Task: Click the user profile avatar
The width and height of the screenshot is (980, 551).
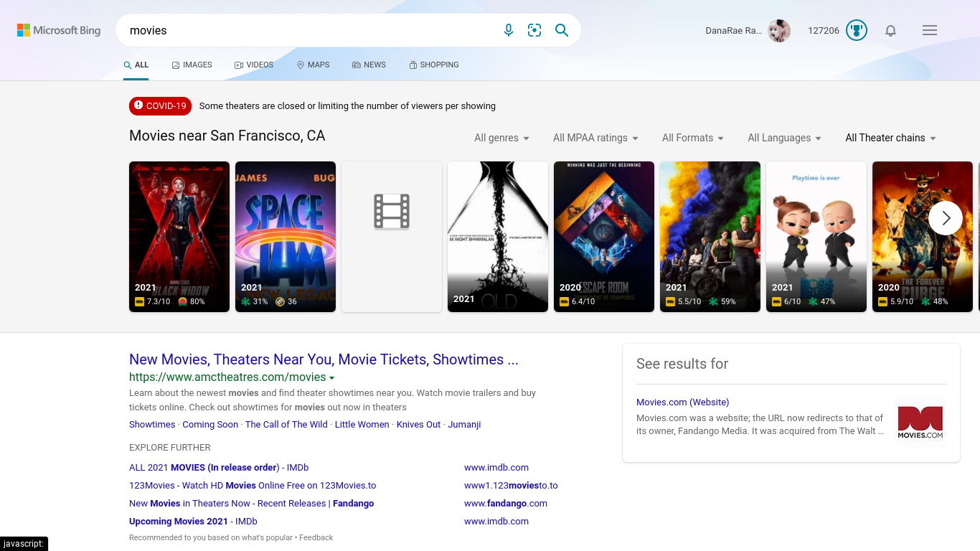Action: point(779,31)
